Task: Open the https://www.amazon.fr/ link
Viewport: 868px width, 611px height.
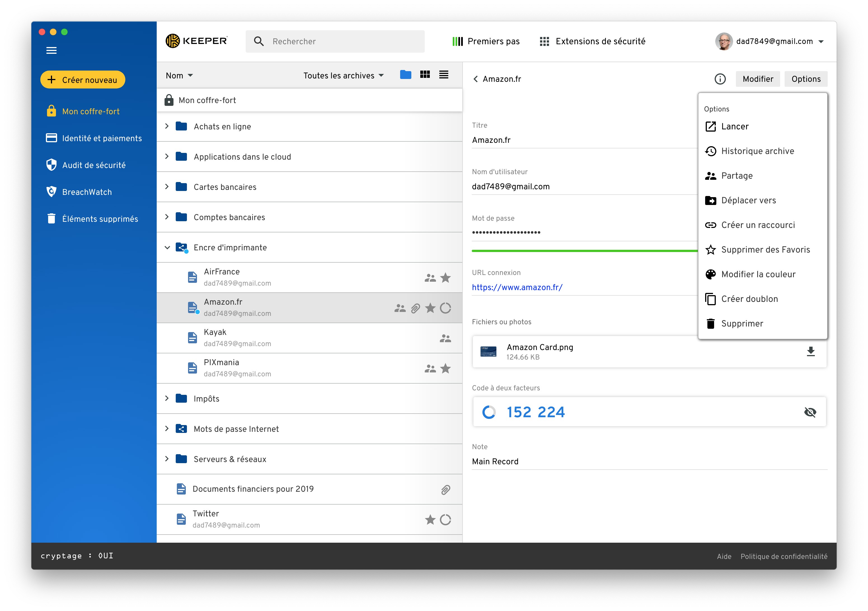Action: 517,287
